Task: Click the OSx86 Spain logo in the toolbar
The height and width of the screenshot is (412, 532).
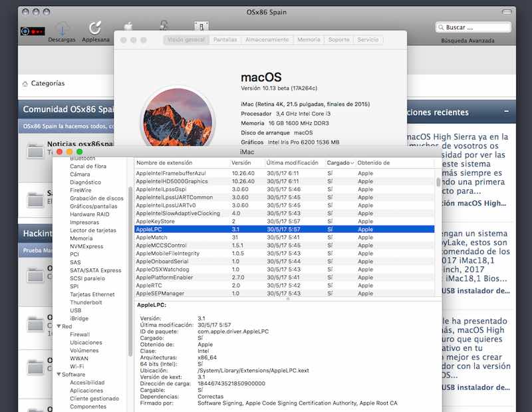Action: (x=33, y=31)
